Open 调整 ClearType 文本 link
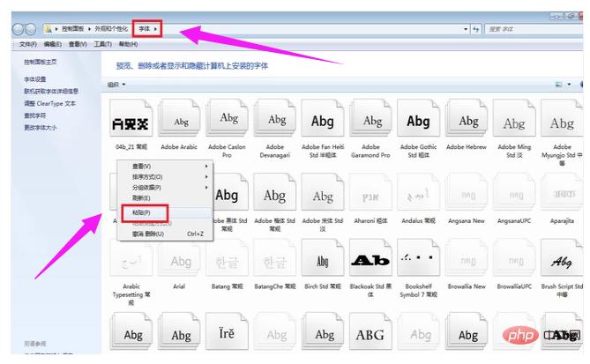The image size is (590, 364). [49, 103]
